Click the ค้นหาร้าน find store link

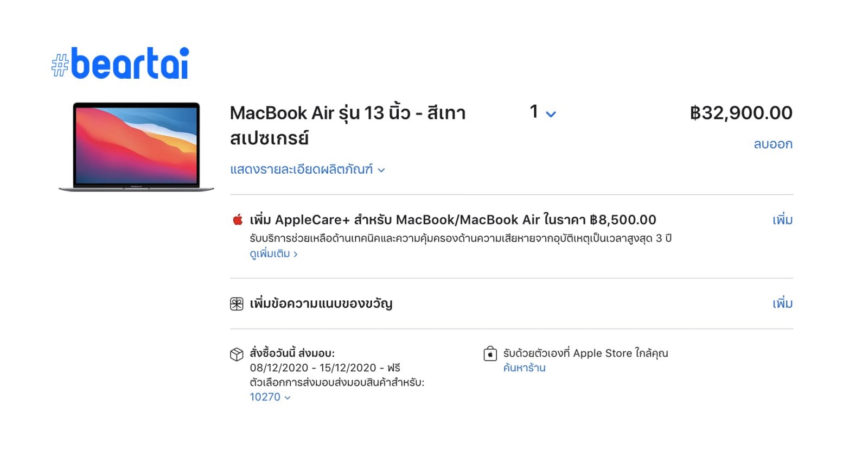tap(524, 368)
